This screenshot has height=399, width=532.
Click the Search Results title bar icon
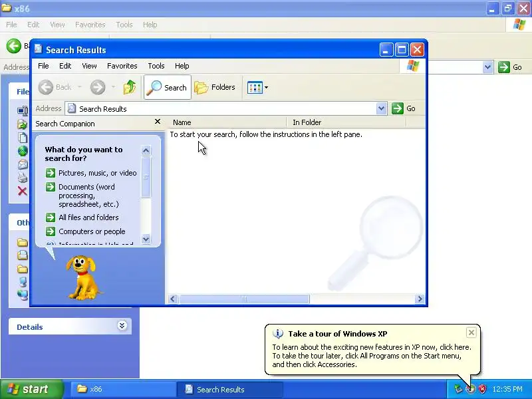click(39, 49)
